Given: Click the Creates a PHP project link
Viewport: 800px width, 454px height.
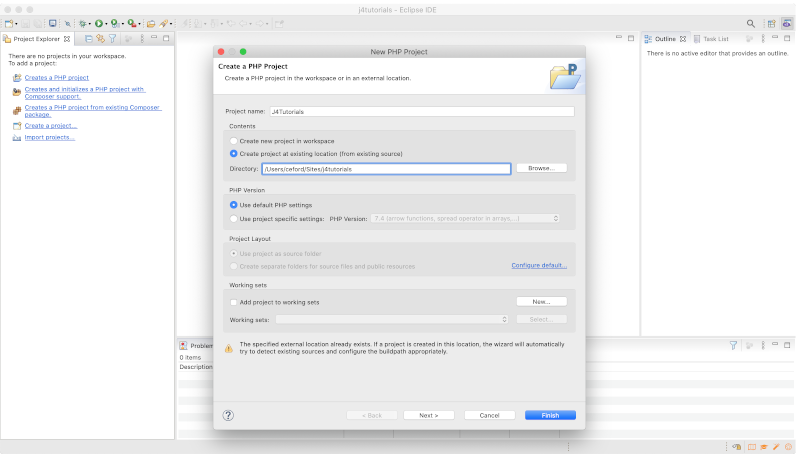Looking at the screenshot, I should [x=57, y=78].
